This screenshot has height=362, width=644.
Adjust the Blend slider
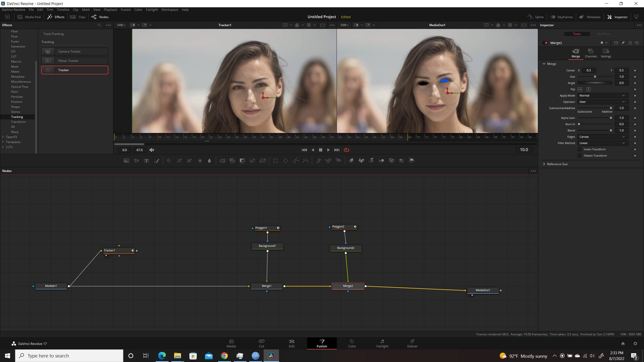click(595, 130)
